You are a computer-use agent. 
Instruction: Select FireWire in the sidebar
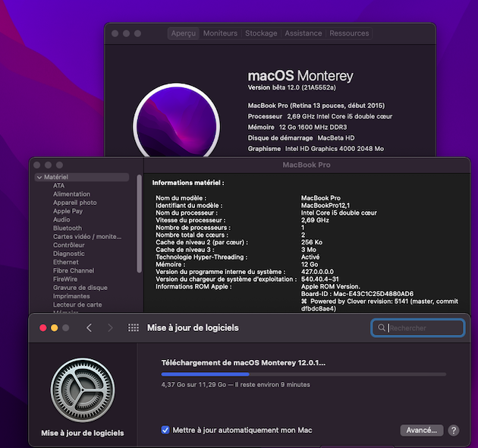coord(65,279)
